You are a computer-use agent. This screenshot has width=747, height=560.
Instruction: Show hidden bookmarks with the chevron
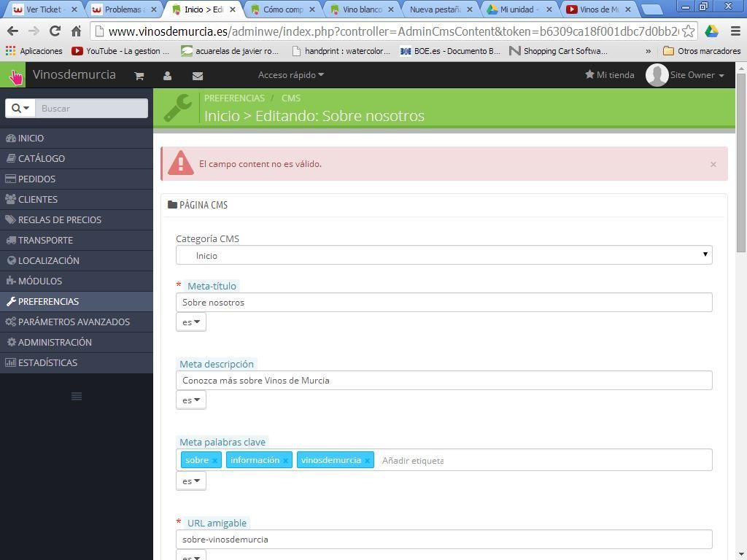click(648, 51)
